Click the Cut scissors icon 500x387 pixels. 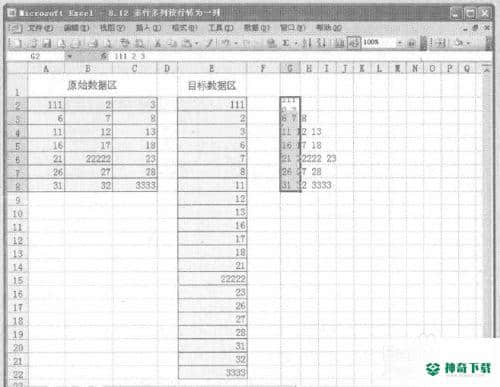tap(158, 43)
